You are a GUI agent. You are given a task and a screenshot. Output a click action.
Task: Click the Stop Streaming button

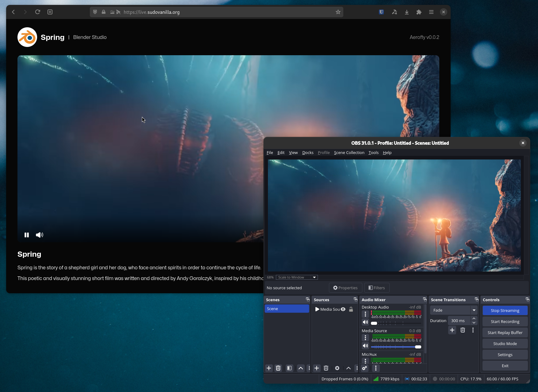click(505, 310)
